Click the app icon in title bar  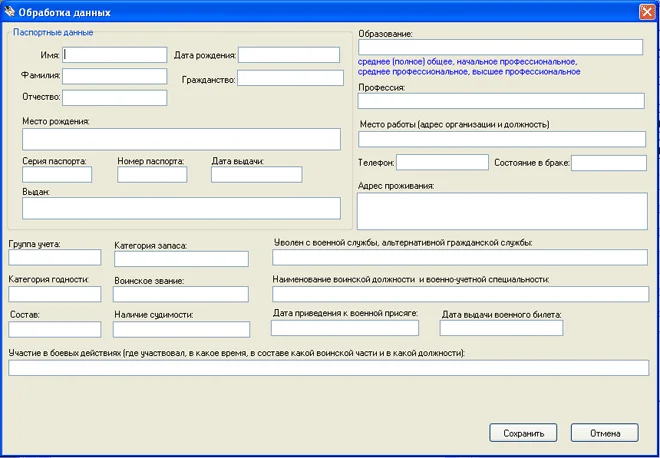coord(9,12)
